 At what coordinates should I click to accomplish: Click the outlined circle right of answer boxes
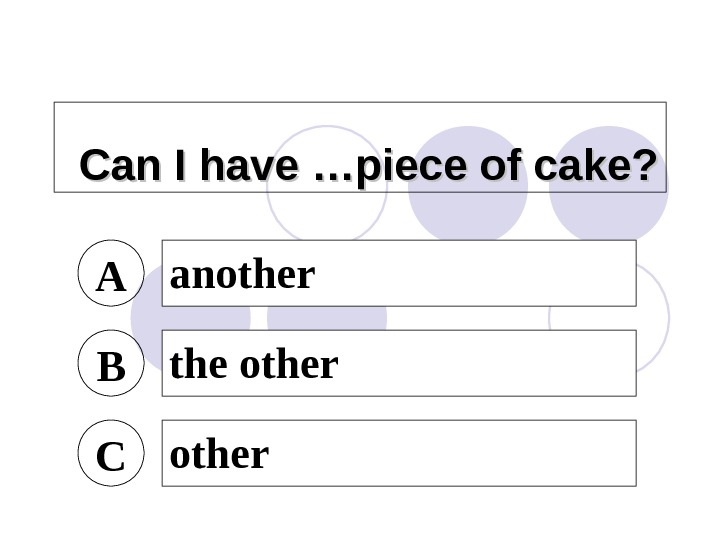pos(654,318)
